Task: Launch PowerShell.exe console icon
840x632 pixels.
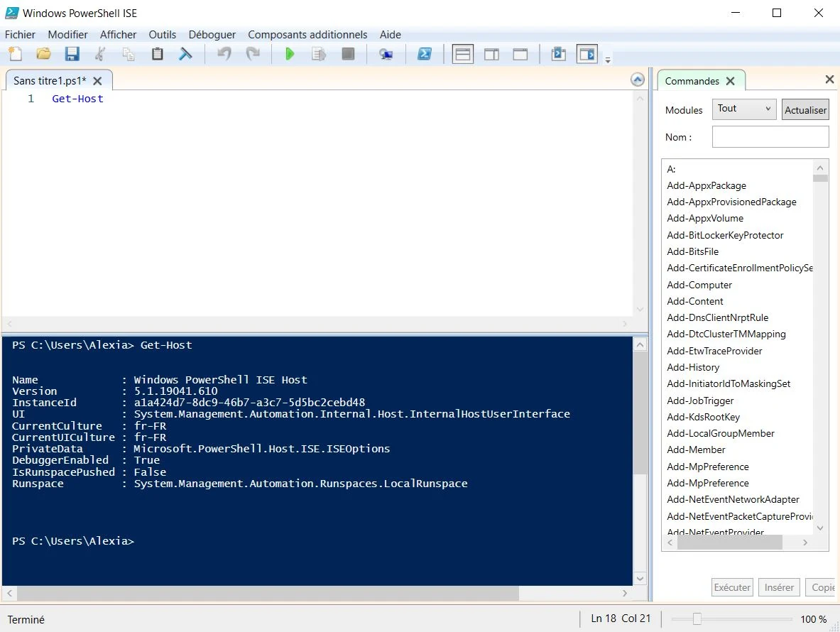Action: click(425, 54)
